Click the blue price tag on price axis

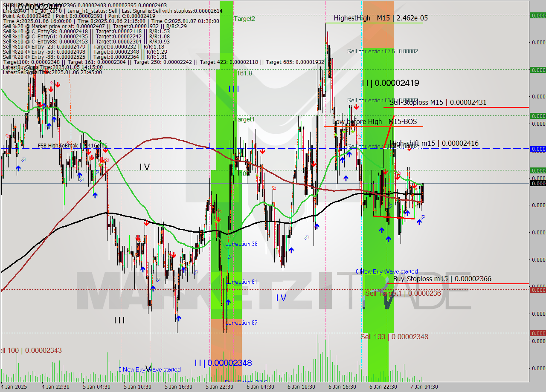(537, 149)
